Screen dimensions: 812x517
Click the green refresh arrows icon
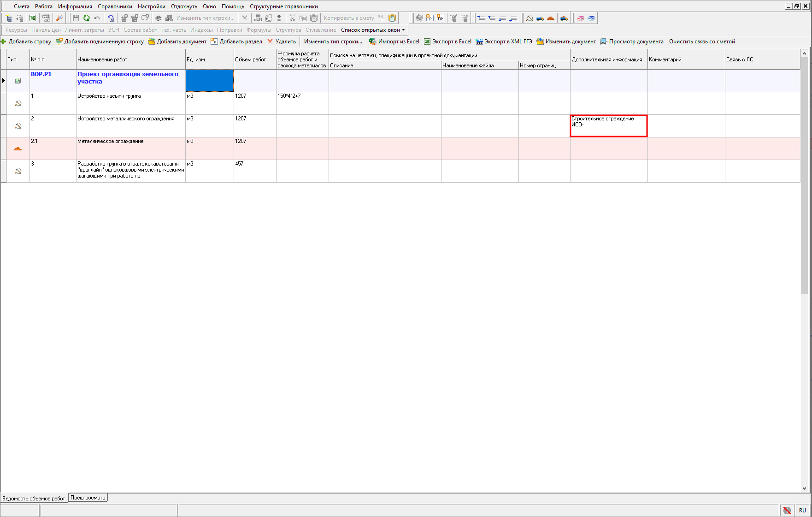(87, 18)
